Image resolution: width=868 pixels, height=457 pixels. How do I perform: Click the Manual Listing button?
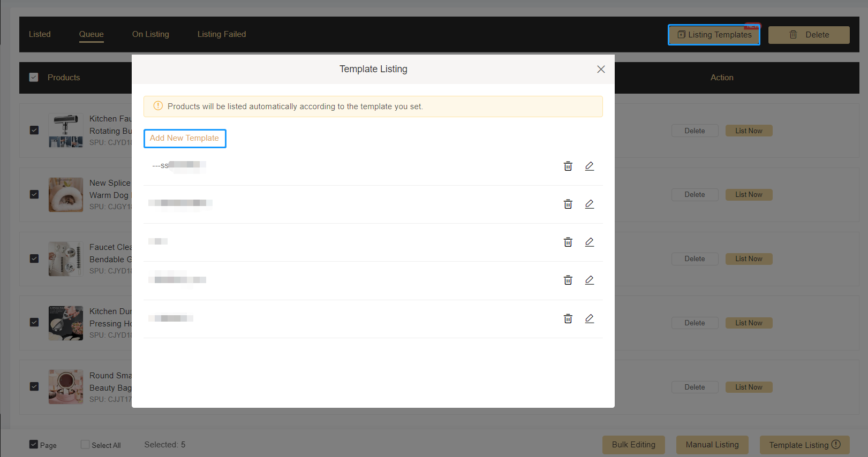click(x=712, y=445)
